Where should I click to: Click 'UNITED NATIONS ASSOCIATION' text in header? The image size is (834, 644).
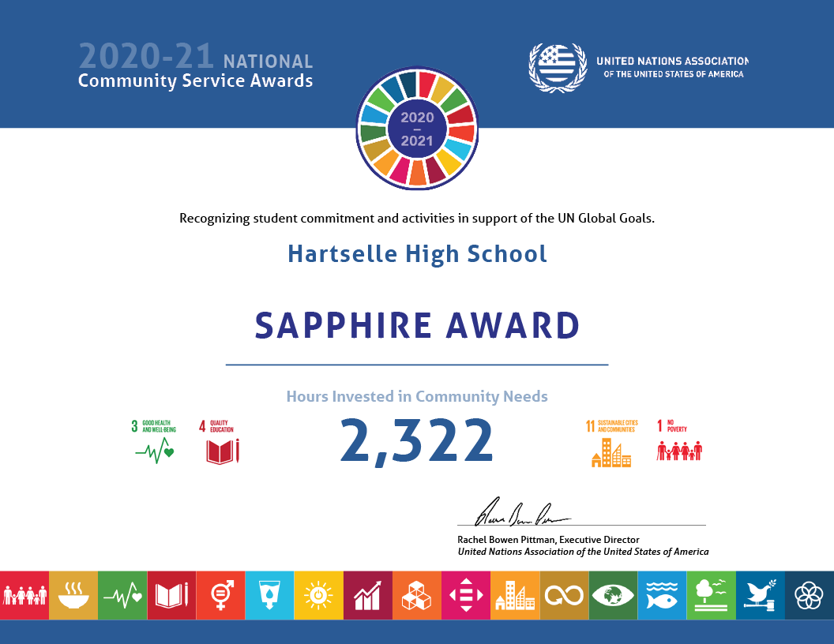[672, 61]
